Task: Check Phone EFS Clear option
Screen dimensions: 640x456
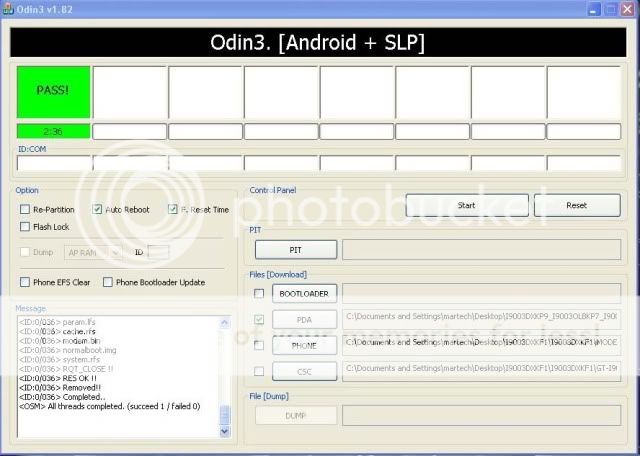Action: point(25,282)
